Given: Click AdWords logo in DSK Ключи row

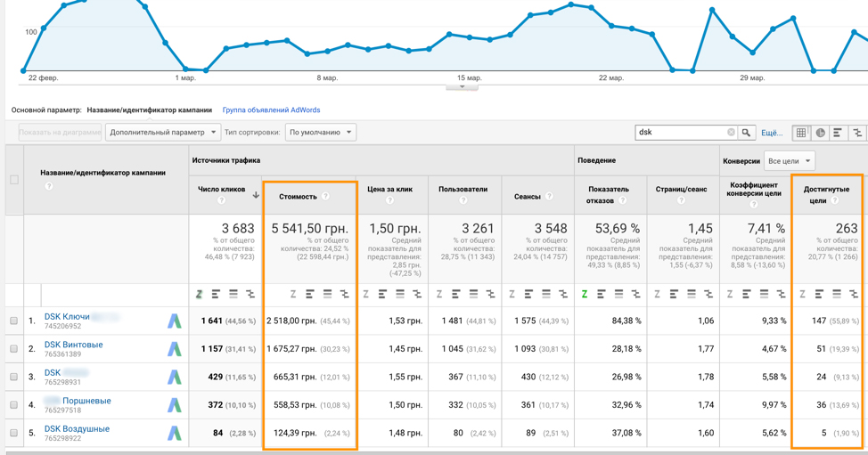Looking at the screenshot, I should (x=175, y=321).
